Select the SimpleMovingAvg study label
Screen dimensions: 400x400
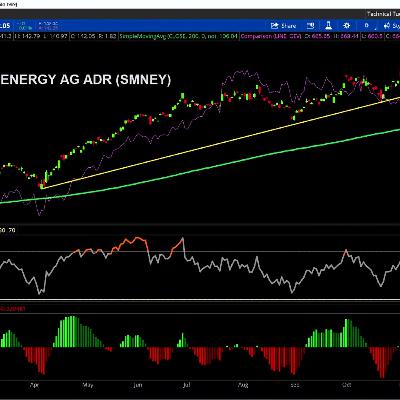point(179,36)
